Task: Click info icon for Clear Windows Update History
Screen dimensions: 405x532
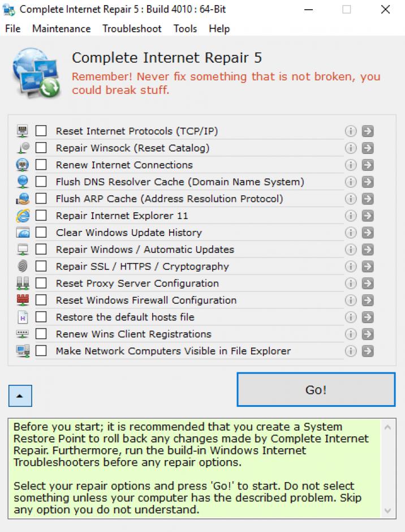Action: click(351, 233)
